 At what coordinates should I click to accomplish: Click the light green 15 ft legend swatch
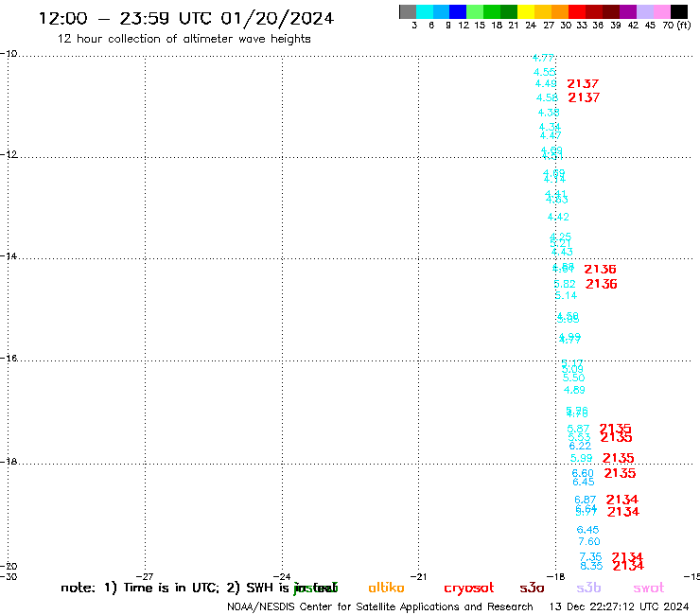475,11
